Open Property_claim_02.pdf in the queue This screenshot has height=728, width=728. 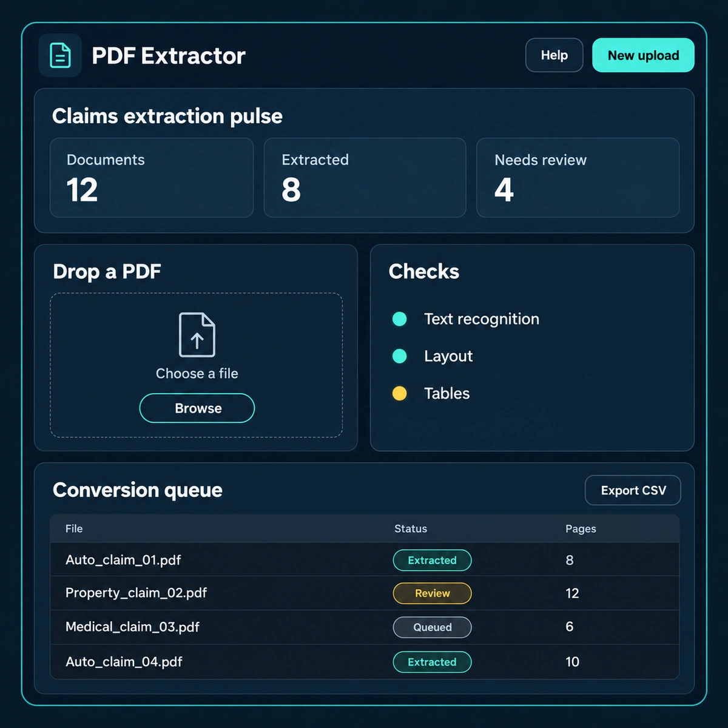tap(136, 593)
